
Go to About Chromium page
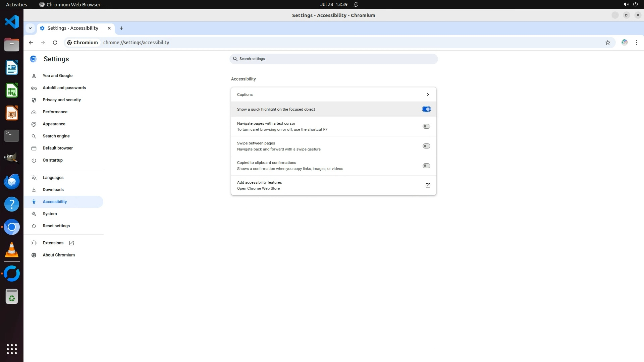59,255
